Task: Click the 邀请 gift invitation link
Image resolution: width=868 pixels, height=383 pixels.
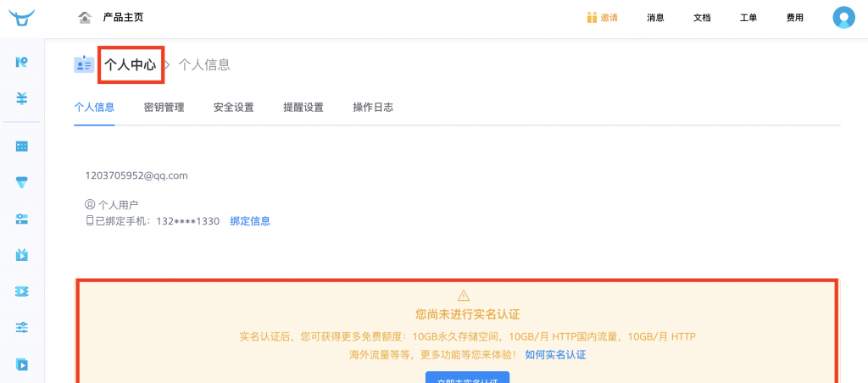Action: point(602,18)
